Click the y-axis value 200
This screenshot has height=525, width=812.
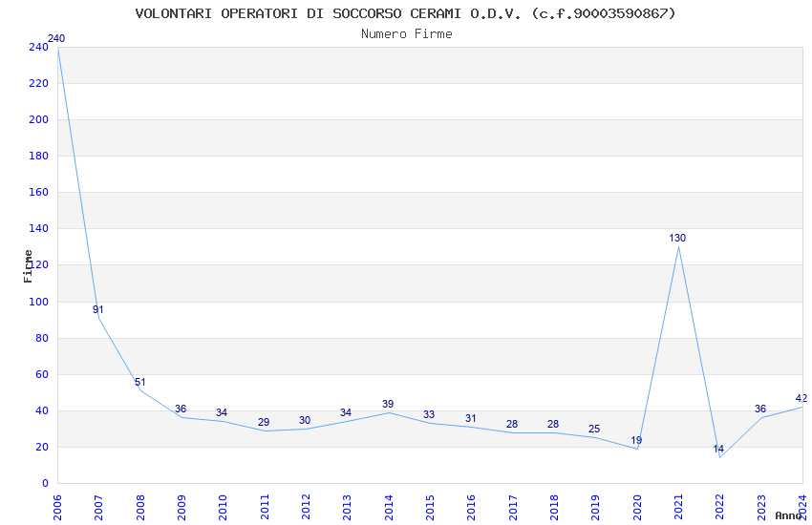coord(39,119)
